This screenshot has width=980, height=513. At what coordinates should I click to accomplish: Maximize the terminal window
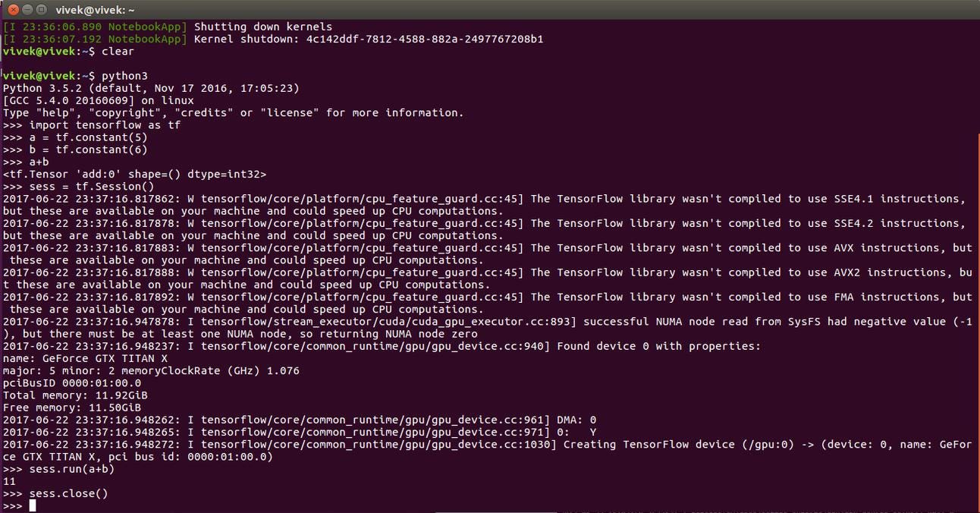coord(40,9)
